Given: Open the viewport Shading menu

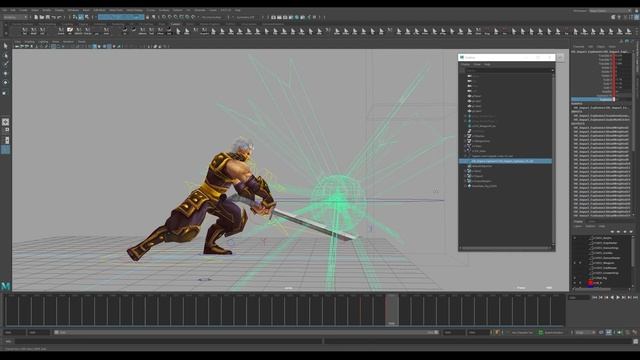Looking at the screenshot, I should pos(29,42).
